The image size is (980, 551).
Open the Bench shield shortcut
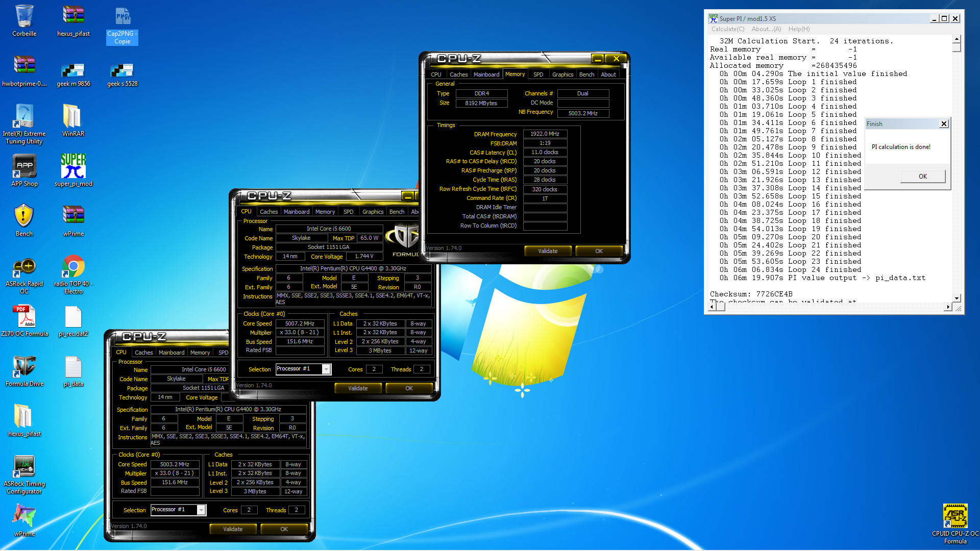coord(24,220)
